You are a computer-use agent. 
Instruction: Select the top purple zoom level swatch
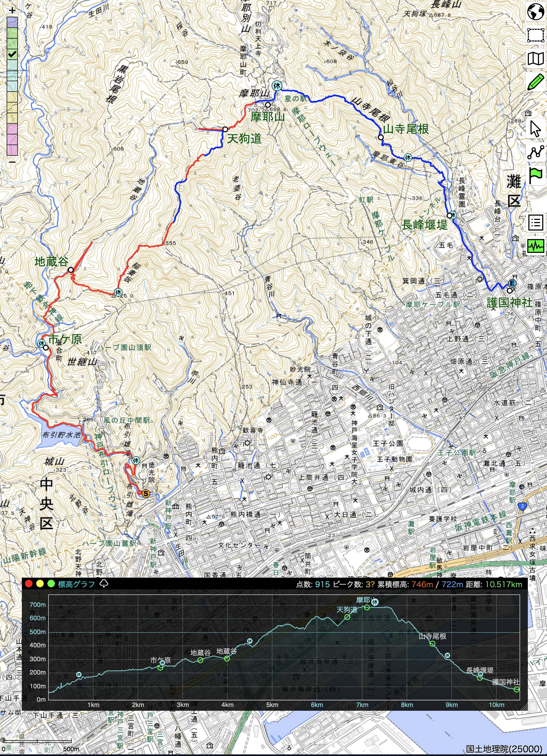[12, 22]
